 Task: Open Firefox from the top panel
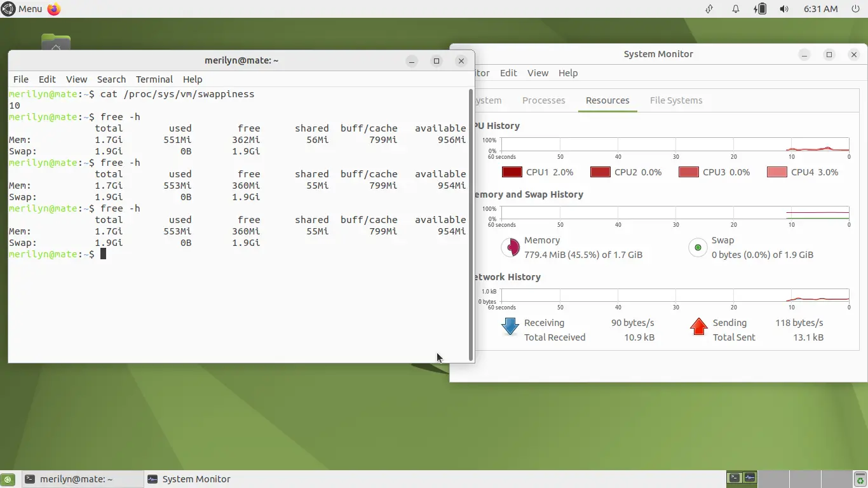tap(54, 9)
